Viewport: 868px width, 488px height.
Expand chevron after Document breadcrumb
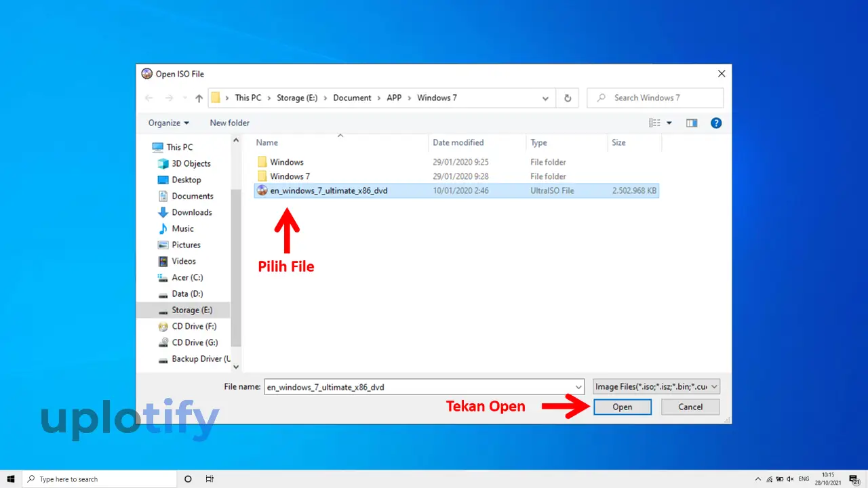pos(379,98)
